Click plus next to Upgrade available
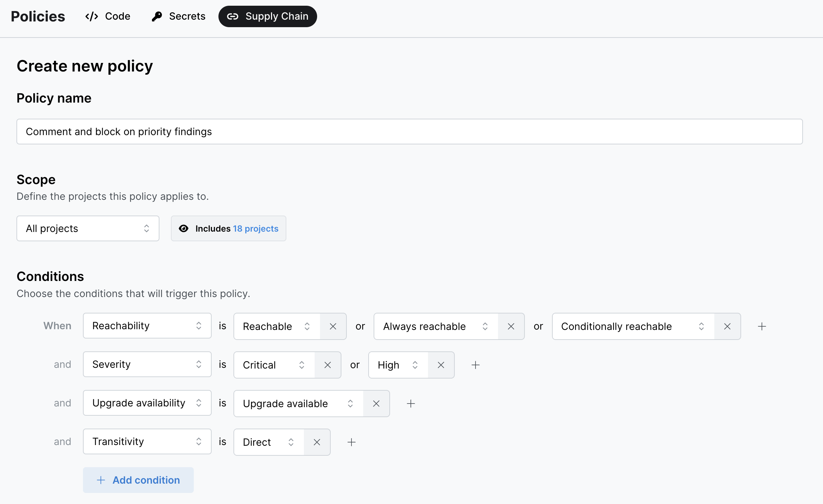Image resolution: width=823 pixels, height=504 pixels. tap(411, 404)
